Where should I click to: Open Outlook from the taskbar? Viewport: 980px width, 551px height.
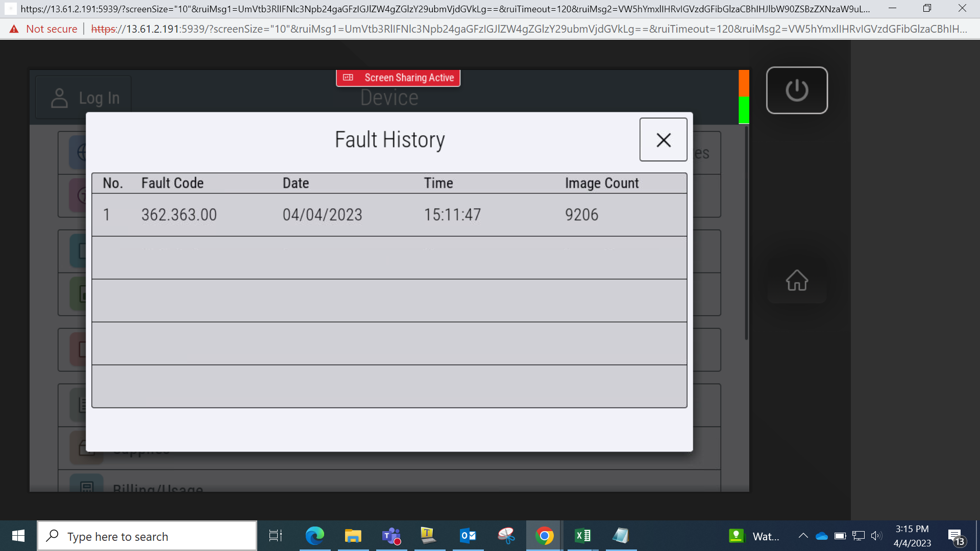pyautogui.click(x=468, y=536)
